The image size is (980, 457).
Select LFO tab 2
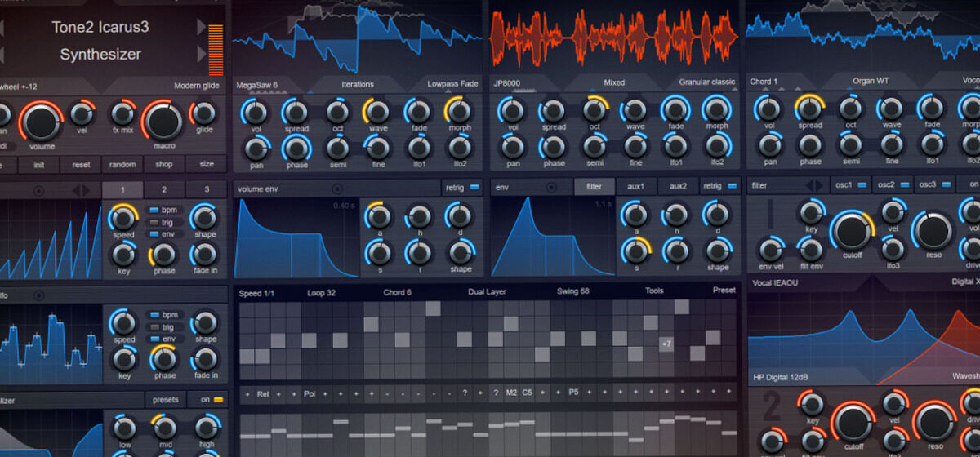click(x=163, y=189)
